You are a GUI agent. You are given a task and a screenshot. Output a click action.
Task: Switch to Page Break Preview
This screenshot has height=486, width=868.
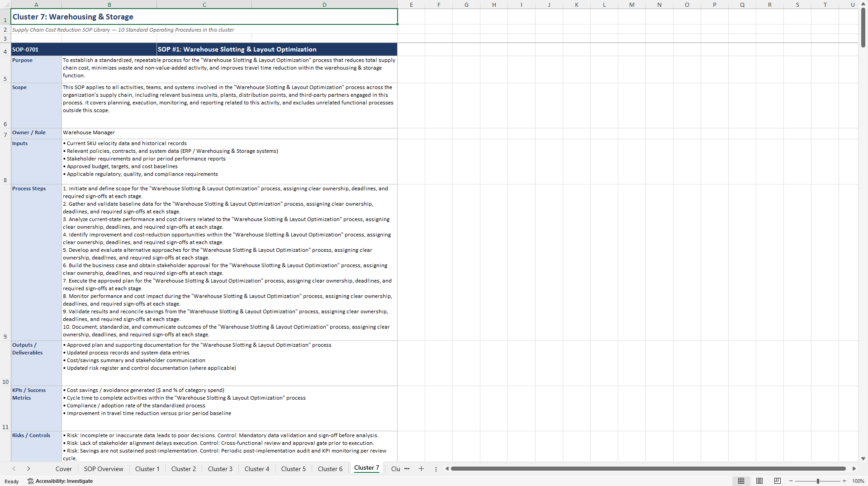(778, 481)
